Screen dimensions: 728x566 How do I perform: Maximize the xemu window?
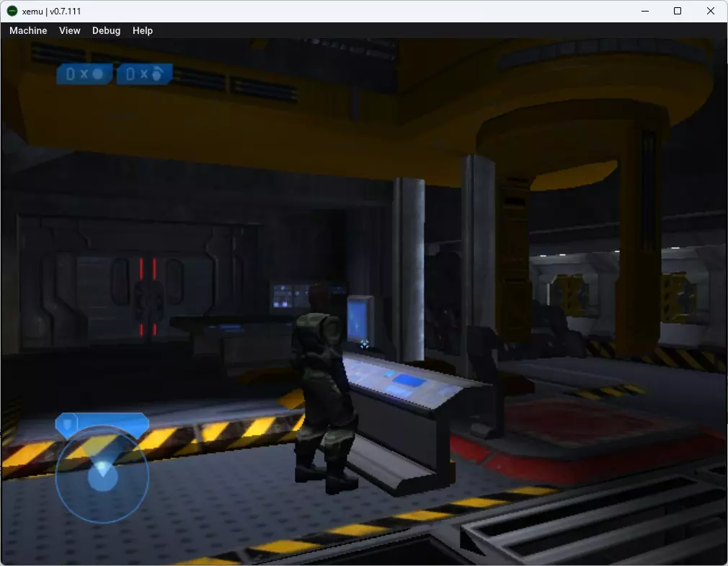click(x=678, y=11)
